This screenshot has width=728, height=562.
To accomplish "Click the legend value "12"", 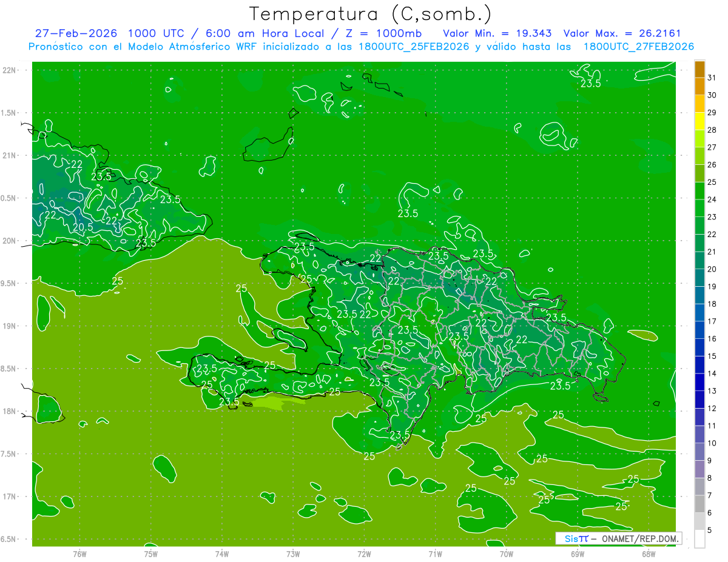I will (x=712, y=408).
